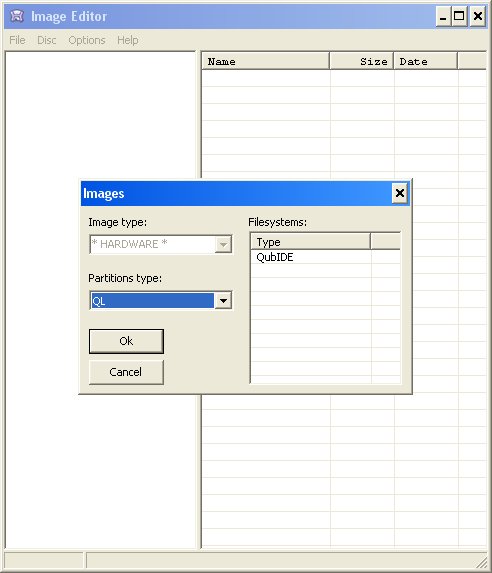Open the Options menu
492x573 pixels.
click(x=87, y=40)
